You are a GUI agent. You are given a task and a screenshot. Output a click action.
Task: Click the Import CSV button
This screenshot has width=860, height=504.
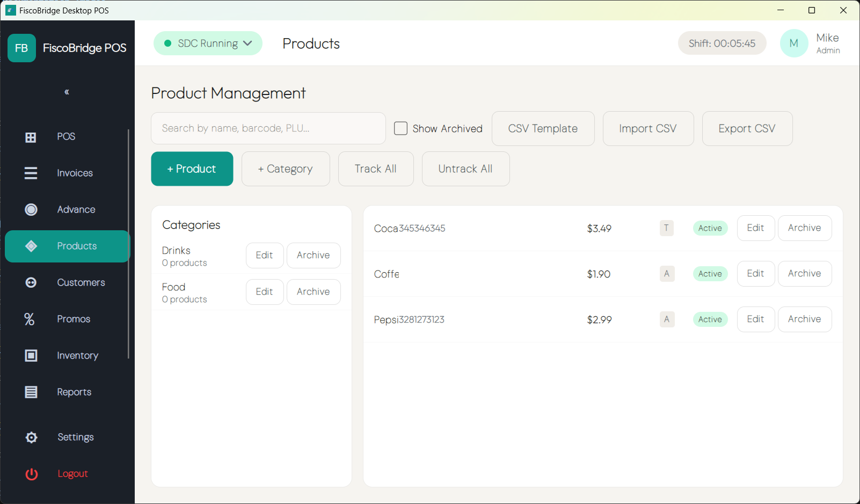point(648,128)
